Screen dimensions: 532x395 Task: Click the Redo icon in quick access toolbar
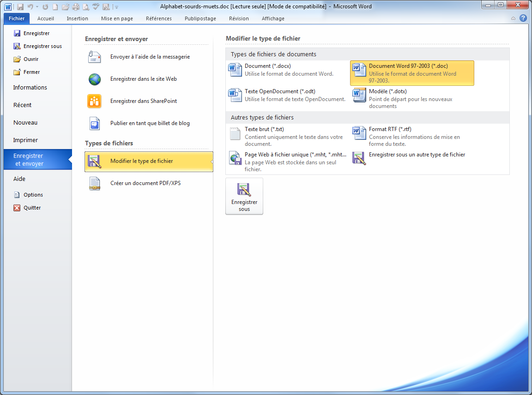click(45, 7)
